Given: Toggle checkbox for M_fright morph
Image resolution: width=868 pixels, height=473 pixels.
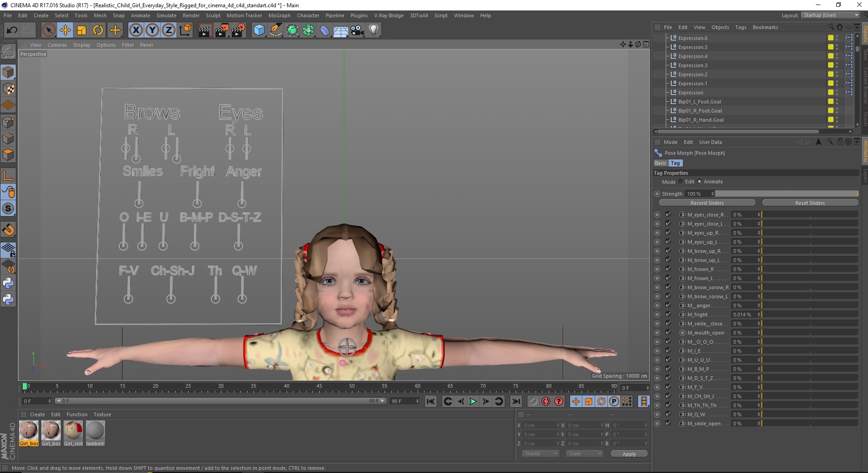Looking at the screenshot, I should pos(668,314).
